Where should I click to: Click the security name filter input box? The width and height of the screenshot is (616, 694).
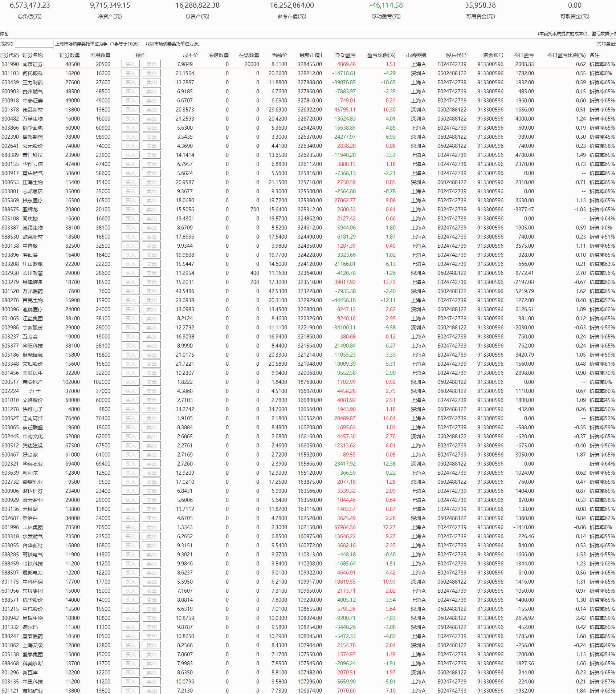[x=34, y=44]
